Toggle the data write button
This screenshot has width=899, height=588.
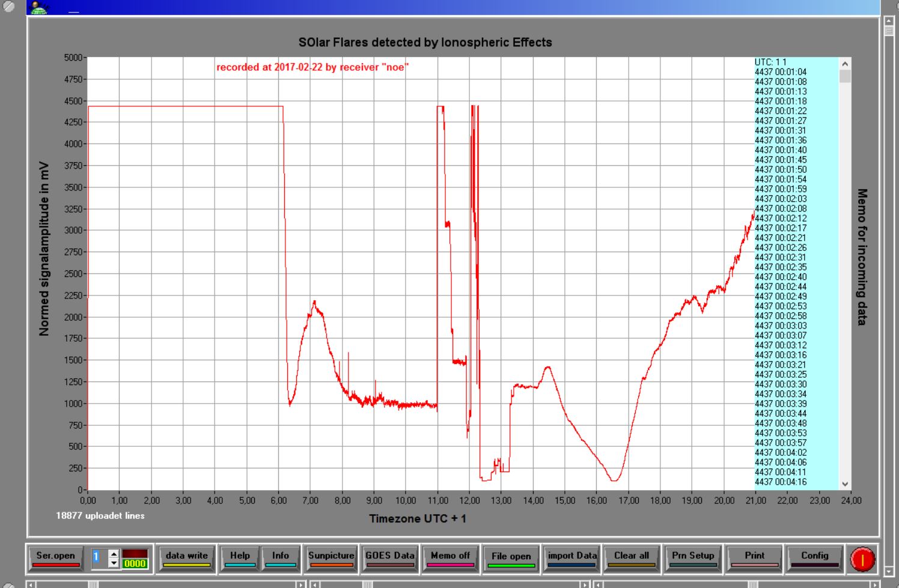click(x=186, y=558)
